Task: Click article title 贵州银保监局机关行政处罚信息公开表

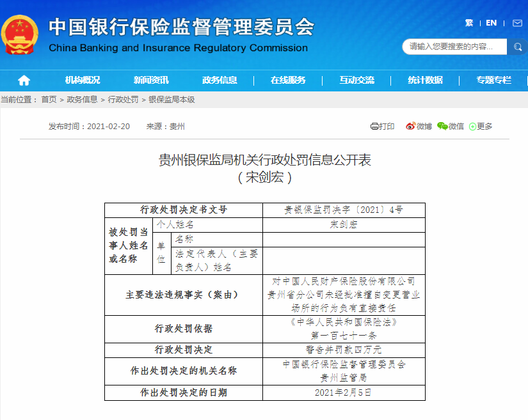Action: [x=265, y=160]
